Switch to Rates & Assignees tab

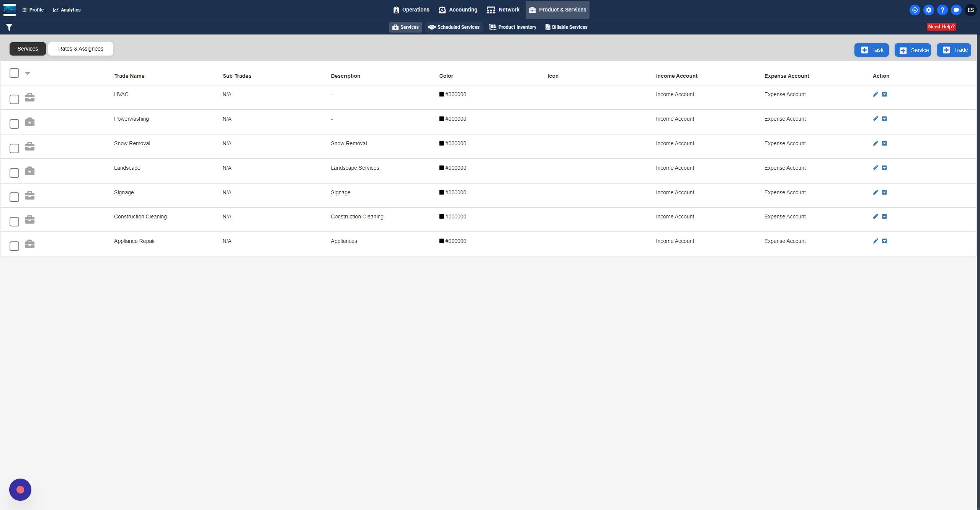pos(80,49)
